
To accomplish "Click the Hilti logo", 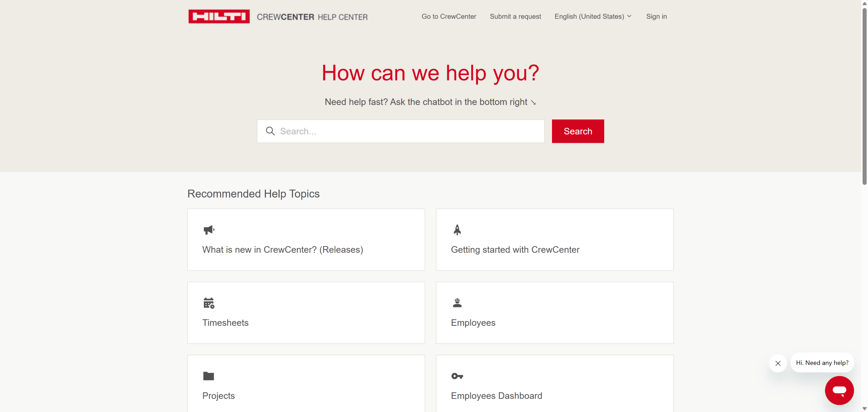I will pos(219,16).
